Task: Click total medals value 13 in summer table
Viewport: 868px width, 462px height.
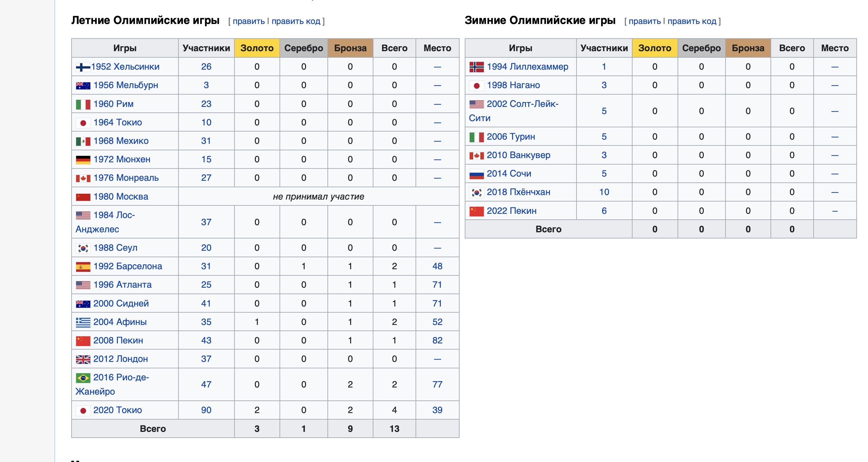Action: click(x=394, y=429)
